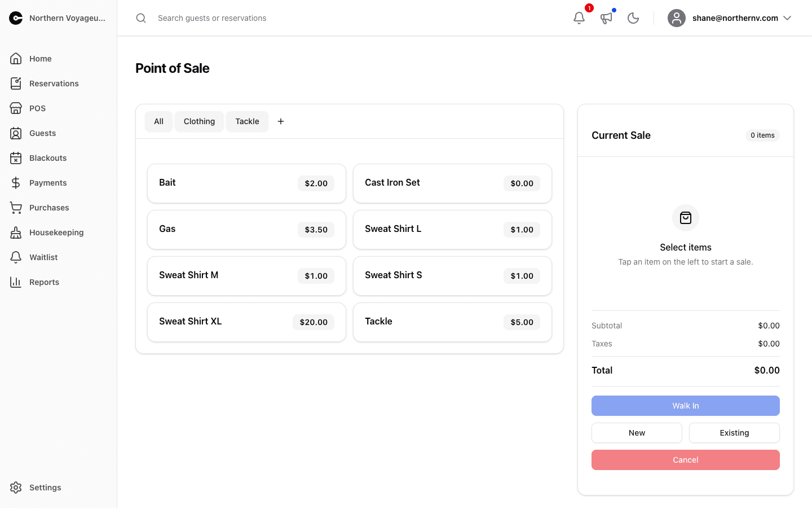The height and width of the screenshot is (518, 812).
Task: Click the Total label
Action: (x=602, y=370)
